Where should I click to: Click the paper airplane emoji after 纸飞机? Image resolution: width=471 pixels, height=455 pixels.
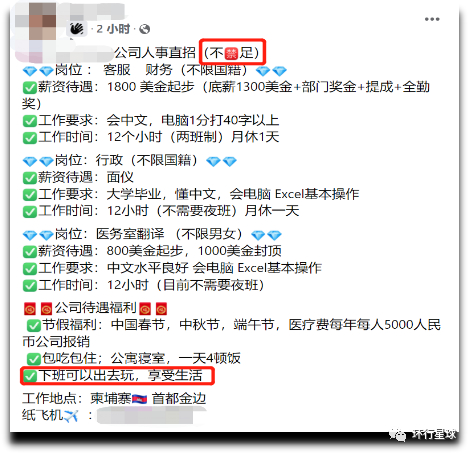point(71,415)
